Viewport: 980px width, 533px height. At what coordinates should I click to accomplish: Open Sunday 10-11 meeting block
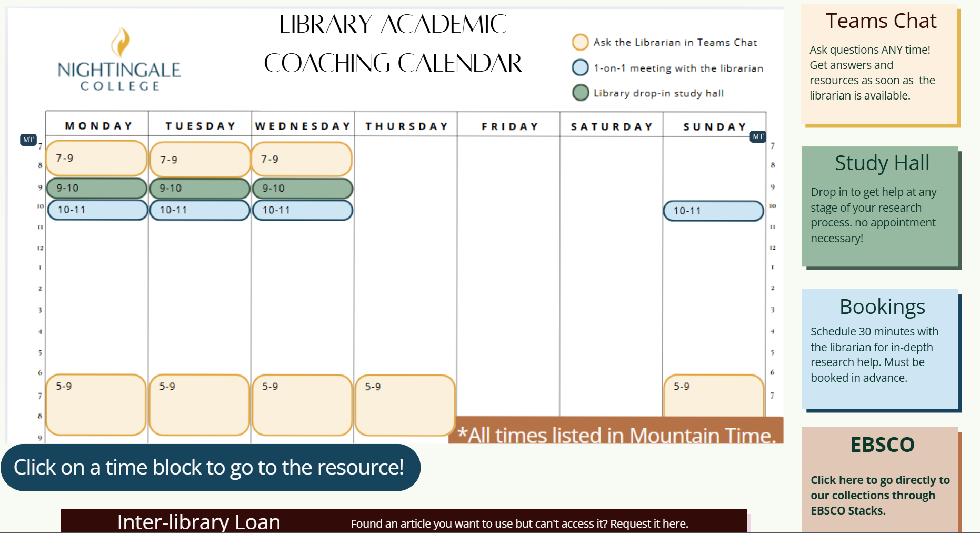pos(713,211)
